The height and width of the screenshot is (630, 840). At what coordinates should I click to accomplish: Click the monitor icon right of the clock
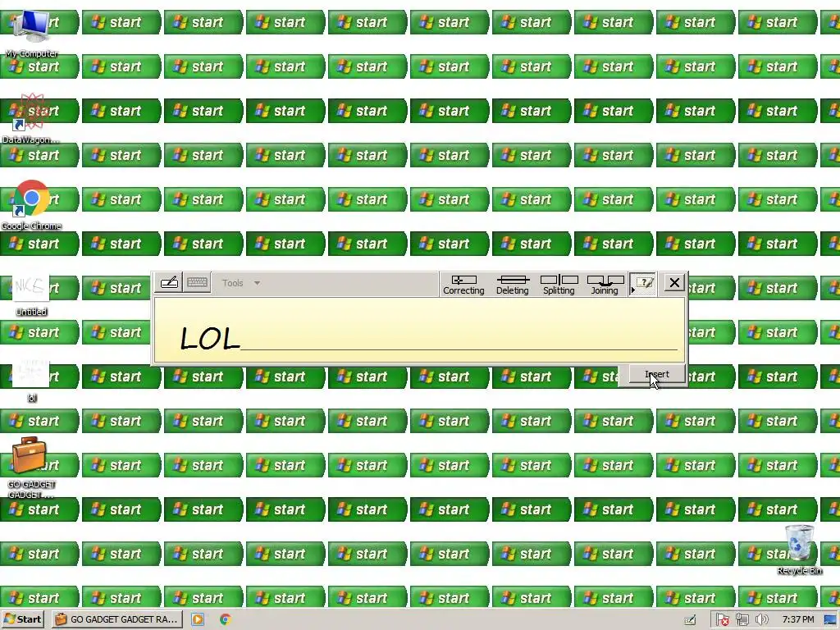pos(830,620)
